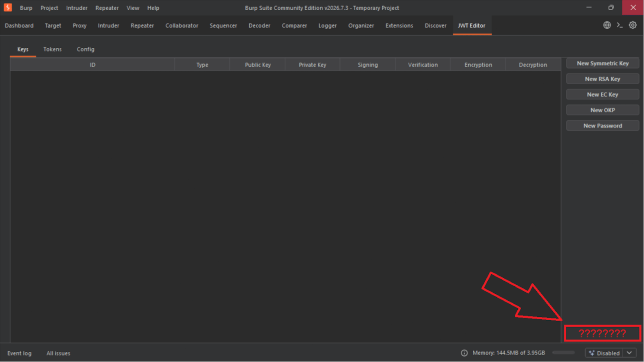
Task: Click the Signing column header
Action: pyautogui.click(x=368, y=65)
